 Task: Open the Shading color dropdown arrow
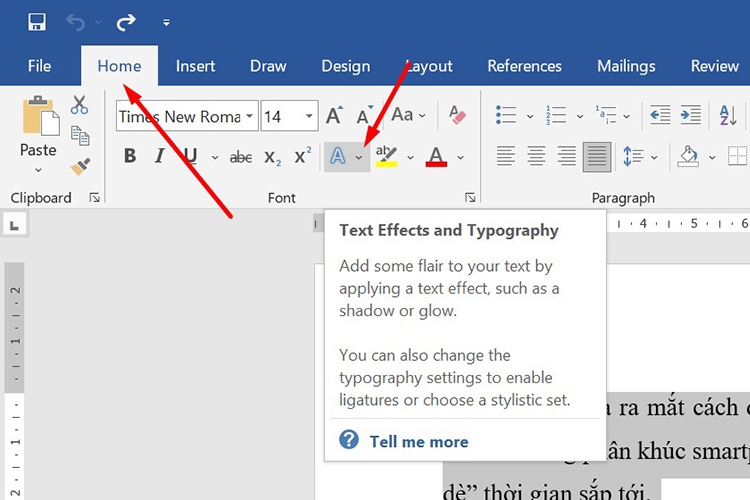712,157
